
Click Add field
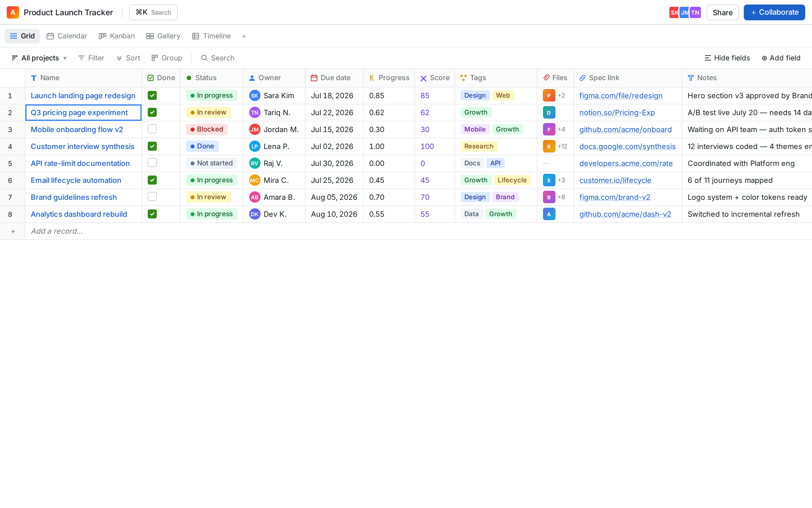point(781,58)
